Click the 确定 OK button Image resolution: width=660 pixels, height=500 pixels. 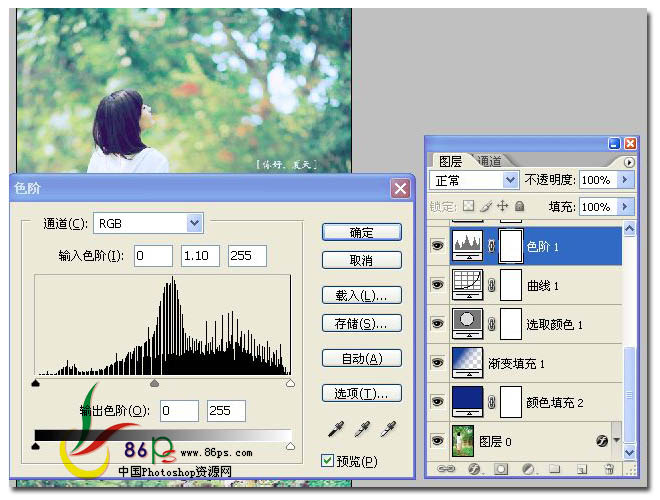pos(361,232)
